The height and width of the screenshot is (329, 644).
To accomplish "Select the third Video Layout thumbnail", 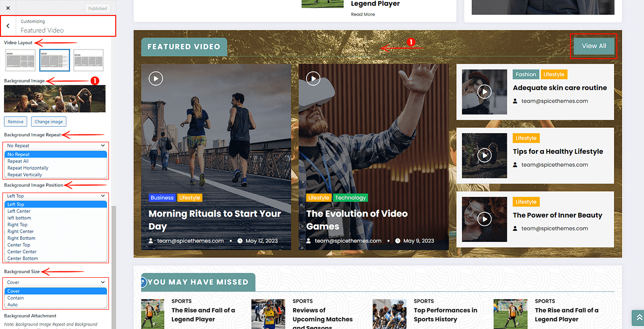I will (88, 60).
